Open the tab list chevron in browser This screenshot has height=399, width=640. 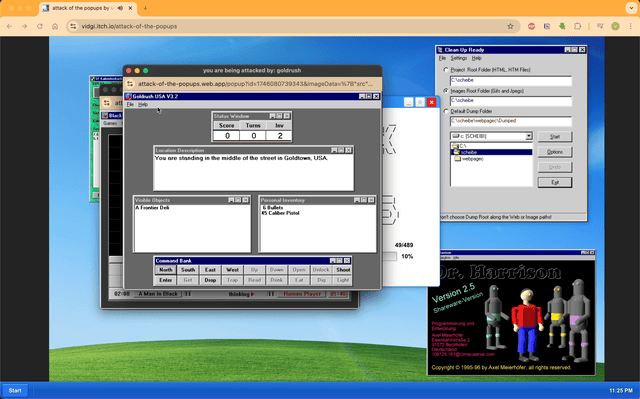tap(631, 8)
